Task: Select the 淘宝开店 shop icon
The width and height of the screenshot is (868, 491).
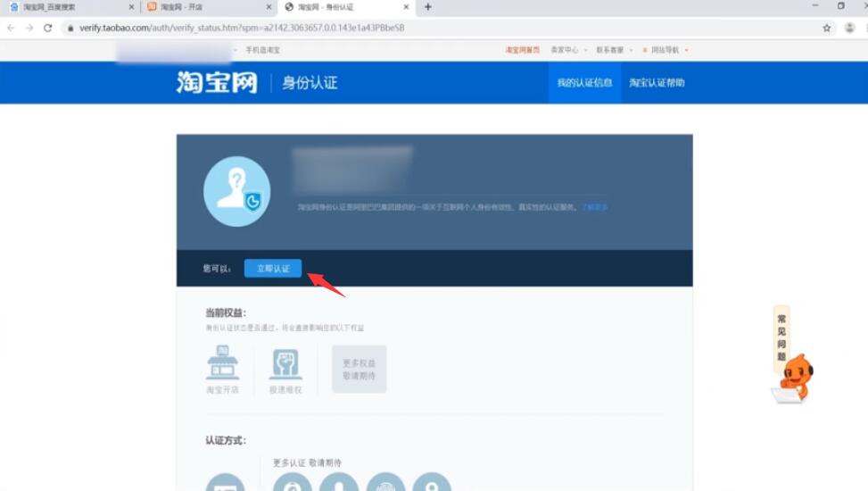Action: tap(222, 365)
